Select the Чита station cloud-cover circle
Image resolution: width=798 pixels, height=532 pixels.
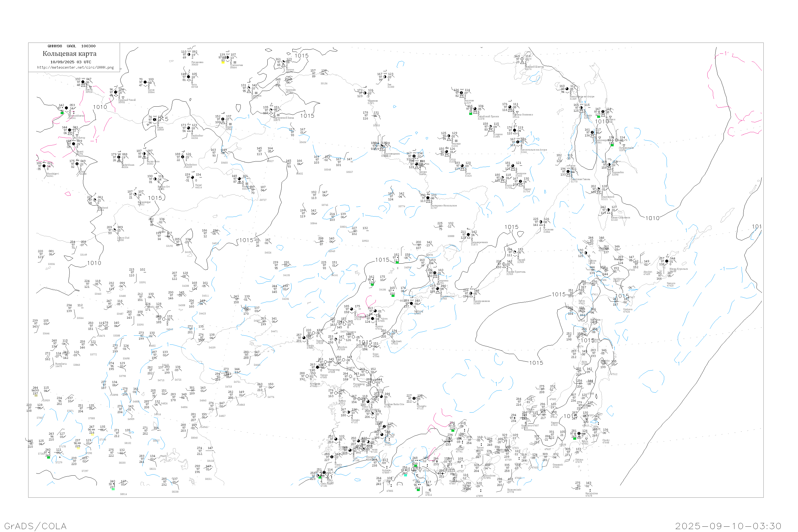(189, 77)
